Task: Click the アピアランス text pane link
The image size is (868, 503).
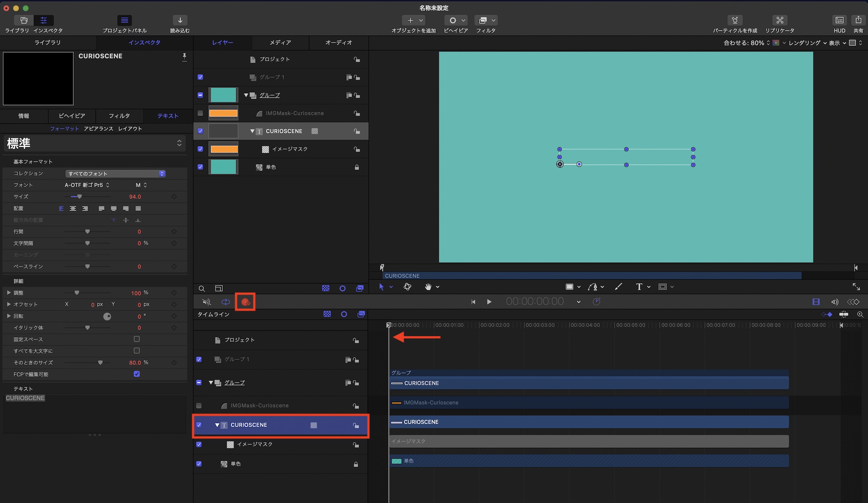Action: click(x=99, y=129)
